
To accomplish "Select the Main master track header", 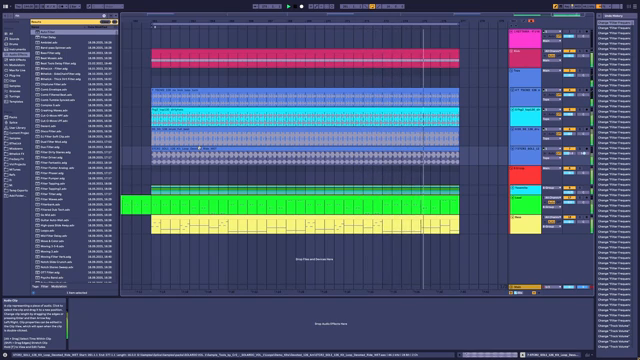I will click(525, 287).
